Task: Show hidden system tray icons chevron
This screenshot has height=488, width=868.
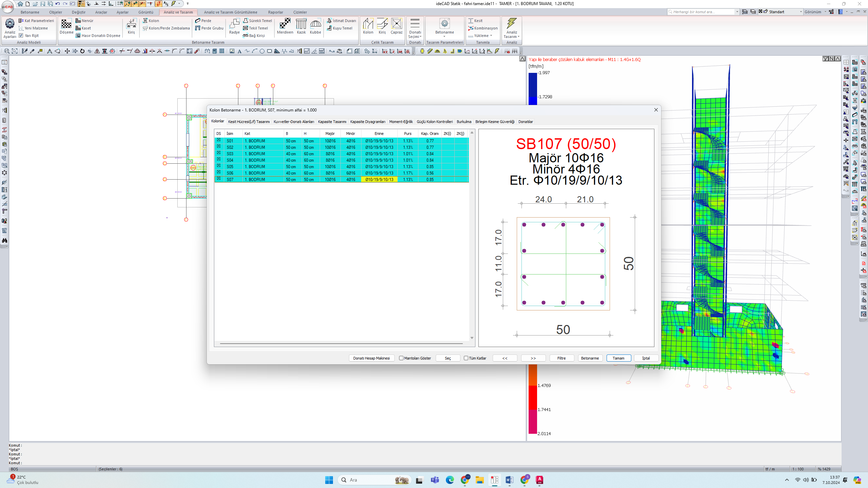Action: 787,480
